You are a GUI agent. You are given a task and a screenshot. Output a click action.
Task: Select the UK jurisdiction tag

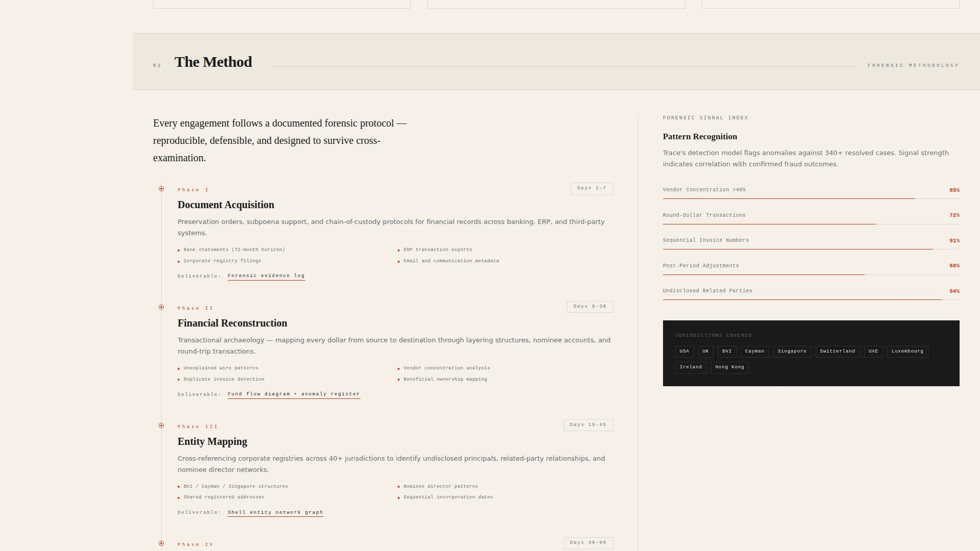[705, 352]
